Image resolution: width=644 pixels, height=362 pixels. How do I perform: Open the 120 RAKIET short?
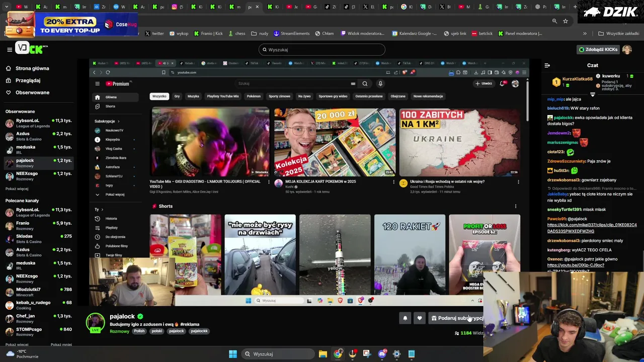[410, 254]
